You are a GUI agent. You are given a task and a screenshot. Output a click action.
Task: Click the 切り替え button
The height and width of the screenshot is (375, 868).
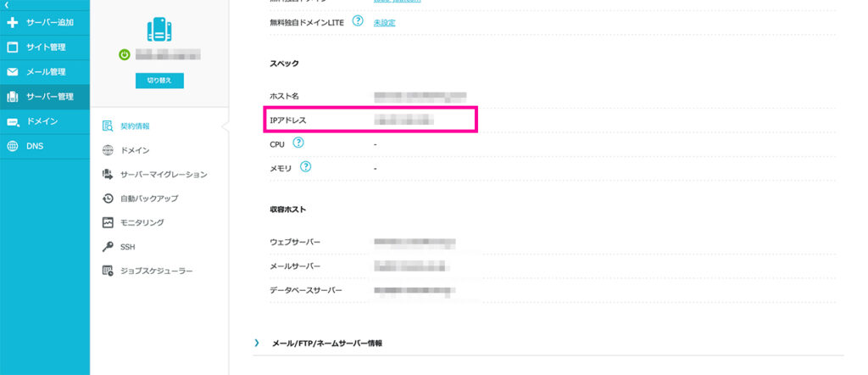[159, 81]
